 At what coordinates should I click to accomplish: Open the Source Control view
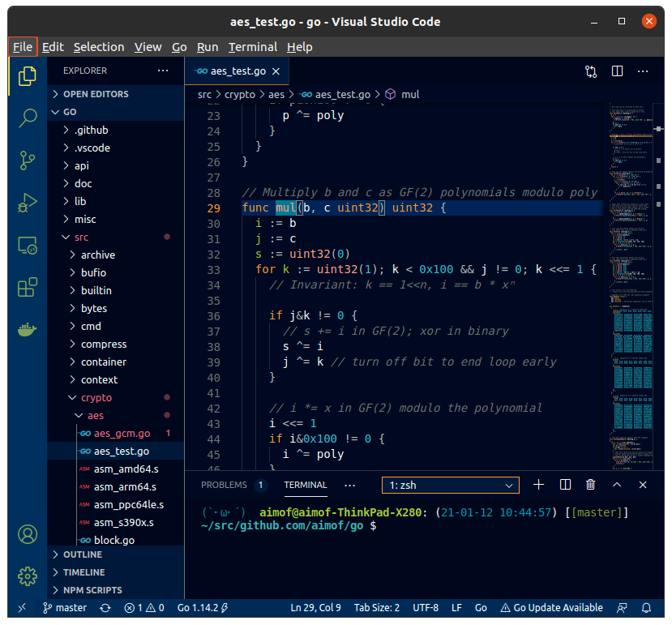pyautogui.click(x=28, y=161)
